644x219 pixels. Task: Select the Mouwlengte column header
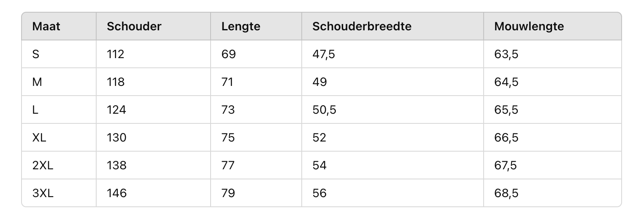529,27
